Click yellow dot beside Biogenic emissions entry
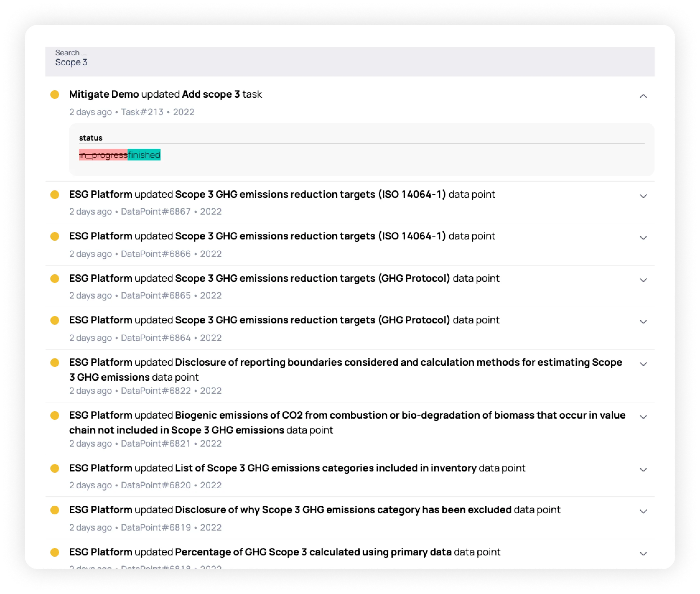This screenshot has width=700, height=594. coord(54,415)
